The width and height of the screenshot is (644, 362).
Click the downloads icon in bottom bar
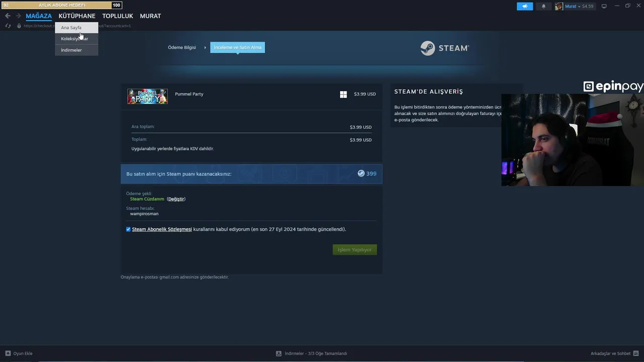coord(279,353)
